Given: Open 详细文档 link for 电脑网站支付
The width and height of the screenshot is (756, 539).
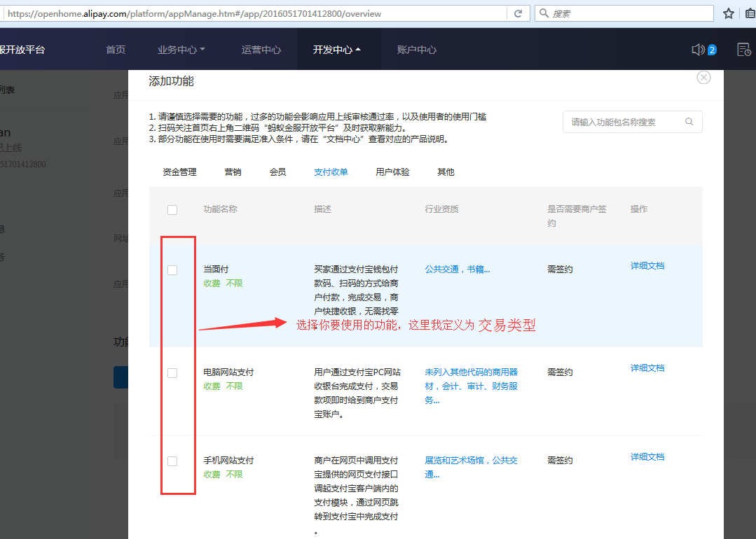Looking at the screenshot, I should tap(647, 368).
